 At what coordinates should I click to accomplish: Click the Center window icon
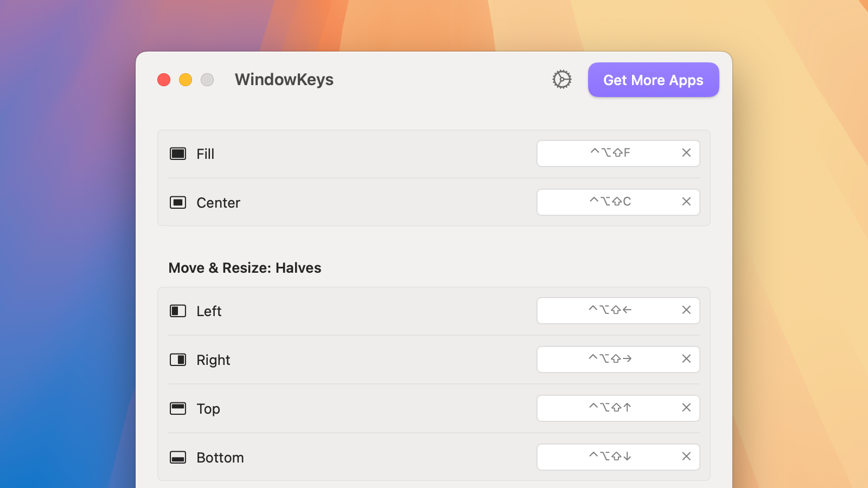[178, 202]
